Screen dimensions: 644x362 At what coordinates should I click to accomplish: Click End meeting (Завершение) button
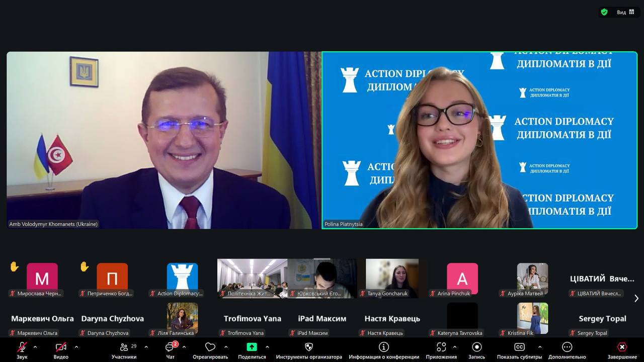tap(622, 347)
